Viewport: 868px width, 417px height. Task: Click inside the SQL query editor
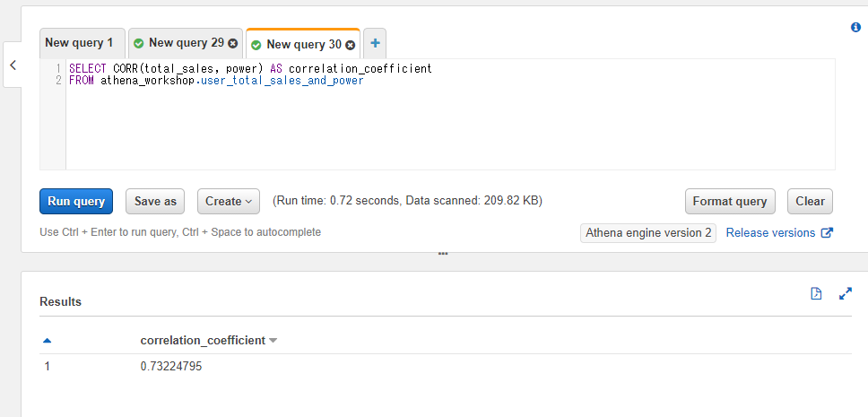(x=448, y=126)
